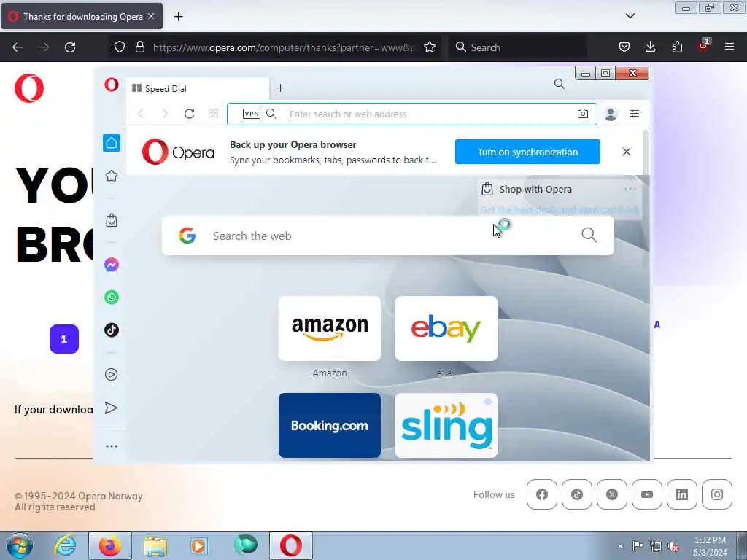Image resolution: width=747 pixels, height=560 pixels.
Task: Click the purple step 1 badge
Action: (64, 339)
